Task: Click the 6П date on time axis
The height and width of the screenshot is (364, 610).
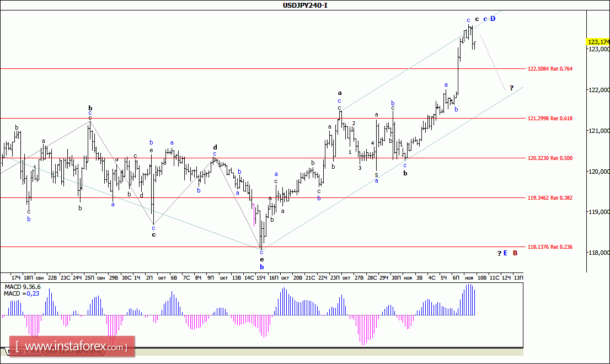Action: (x=456, y=277)
